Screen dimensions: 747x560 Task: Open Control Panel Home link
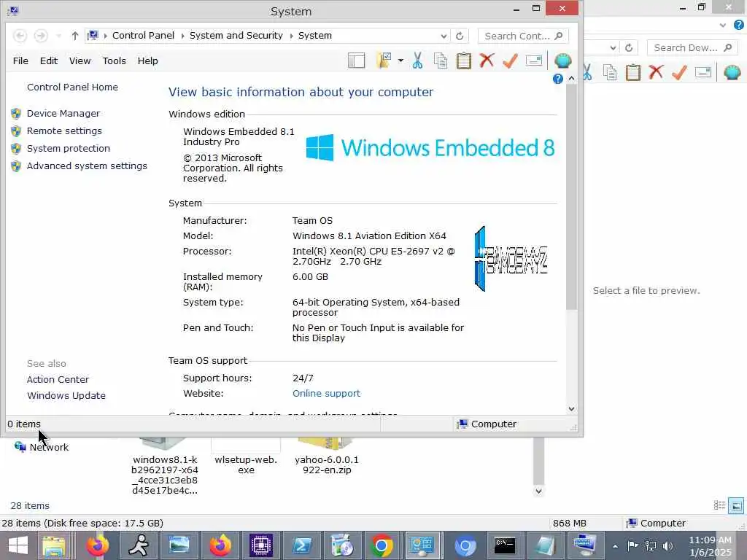pyautogui.click(x=72, y=87)
